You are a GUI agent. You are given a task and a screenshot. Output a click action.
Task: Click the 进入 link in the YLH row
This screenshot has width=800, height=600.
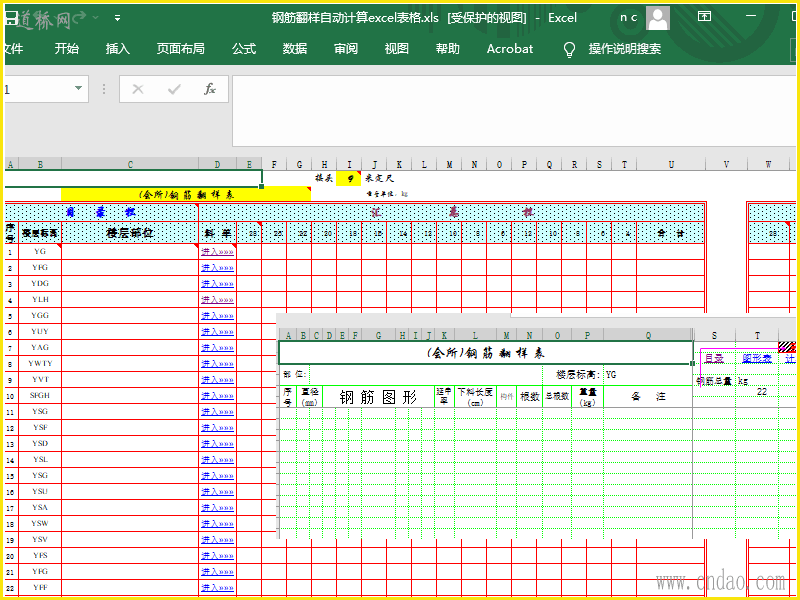point(217,299)
